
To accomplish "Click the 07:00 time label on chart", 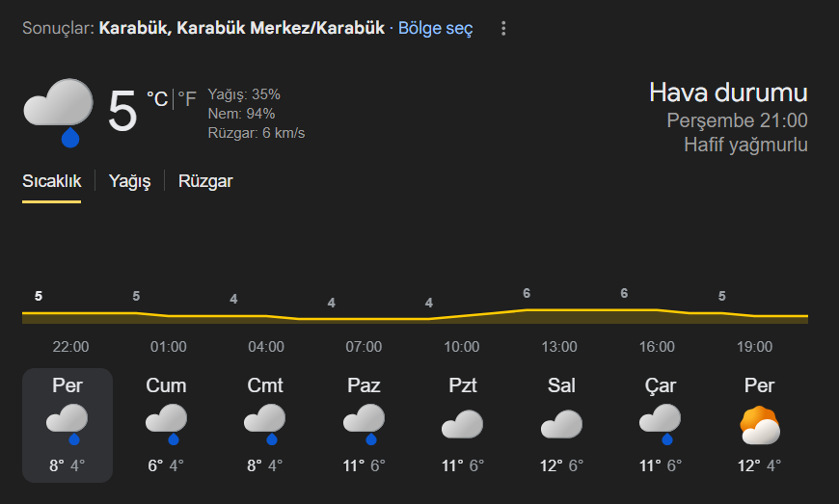I will tap(364, 347).
